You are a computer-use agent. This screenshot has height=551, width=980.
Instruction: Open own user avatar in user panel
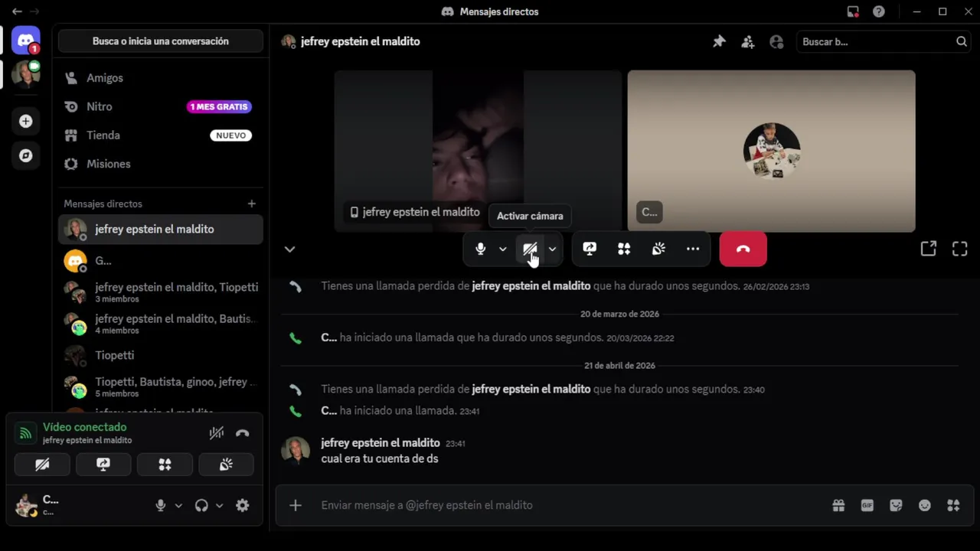(x=27, y=505)
